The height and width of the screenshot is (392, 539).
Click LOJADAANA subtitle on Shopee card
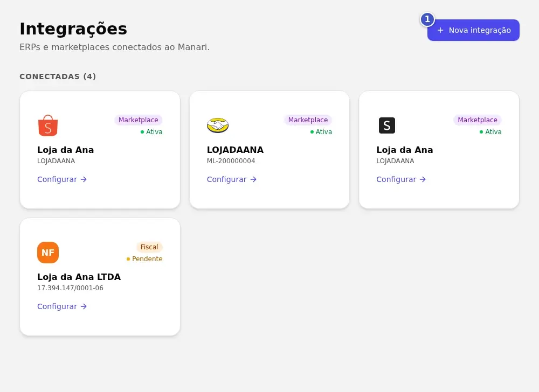point(56,160)
